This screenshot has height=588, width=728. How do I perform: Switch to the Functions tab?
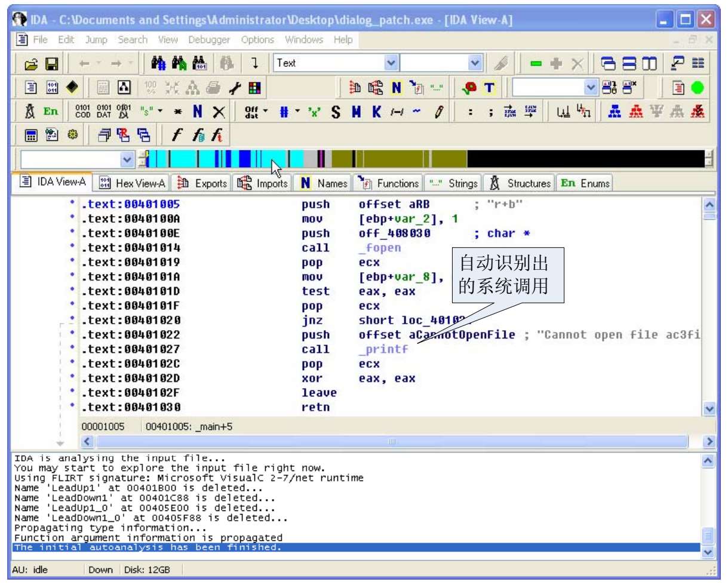pyautogui.click(x=389, y=183)
